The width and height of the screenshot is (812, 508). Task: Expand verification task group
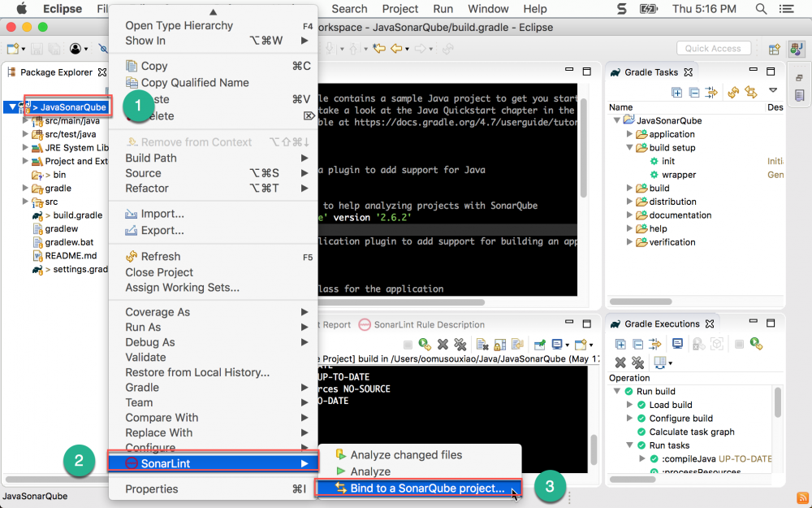[630, 242]
